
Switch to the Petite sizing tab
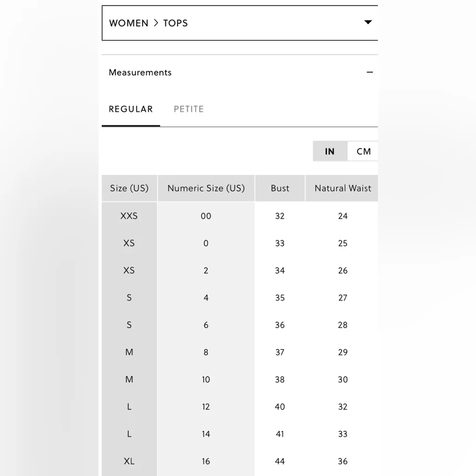pyautogui.click(x=189, y=109)
